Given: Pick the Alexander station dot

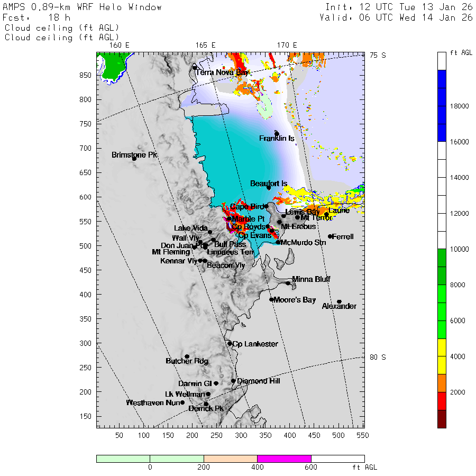Looking at the screenshot, I should click(339, 301).
